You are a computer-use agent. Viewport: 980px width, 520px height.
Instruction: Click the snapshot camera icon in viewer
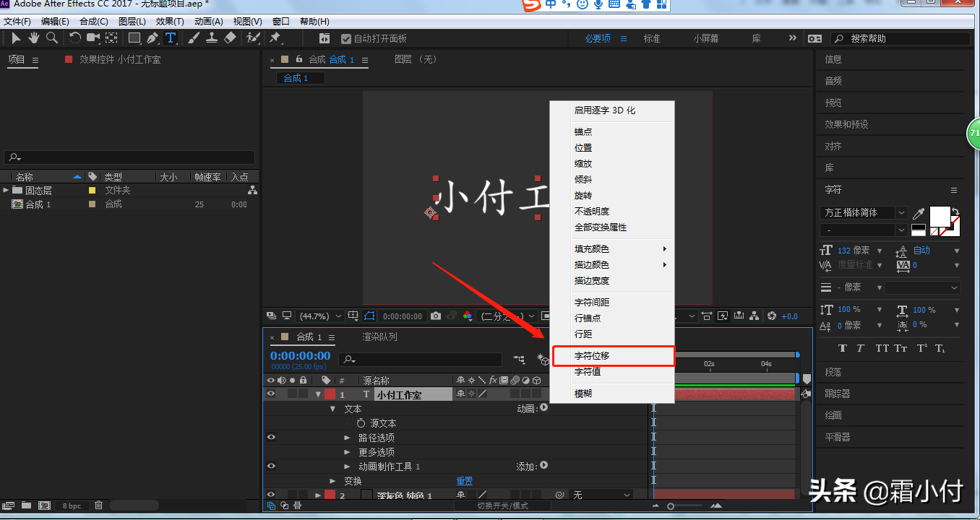tap(436, 316)
